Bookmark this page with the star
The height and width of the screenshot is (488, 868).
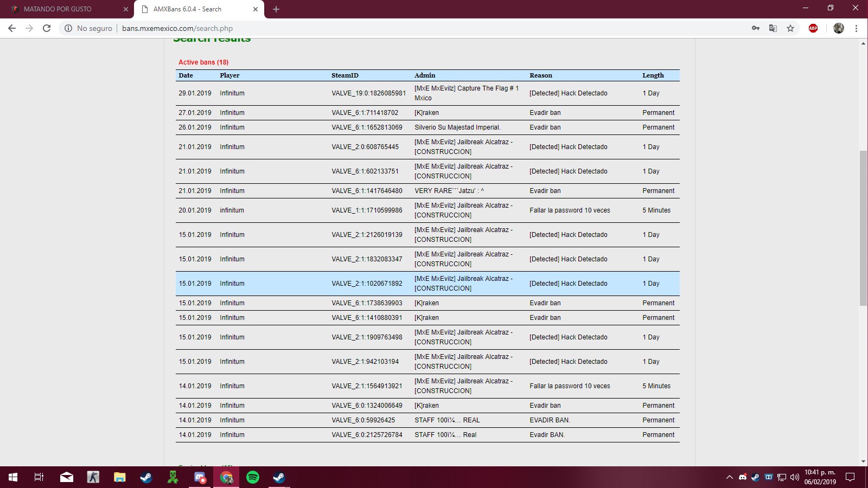tap(790, 28)
